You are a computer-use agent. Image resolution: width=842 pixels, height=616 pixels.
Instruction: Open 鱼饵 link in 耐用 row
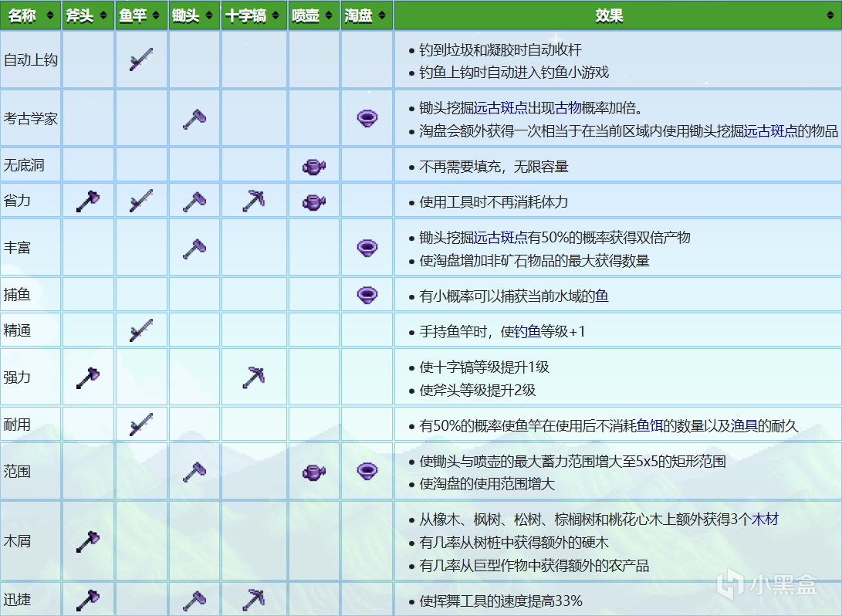pos(649,426)
